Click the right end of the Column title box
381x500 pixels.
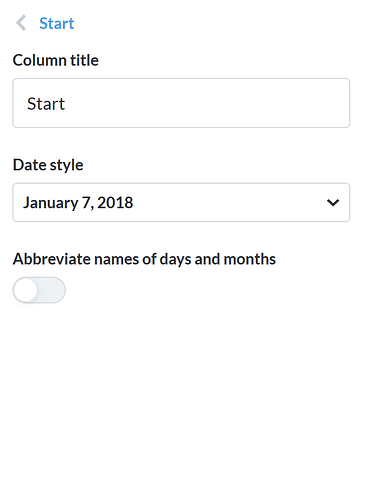pos(333,103)
